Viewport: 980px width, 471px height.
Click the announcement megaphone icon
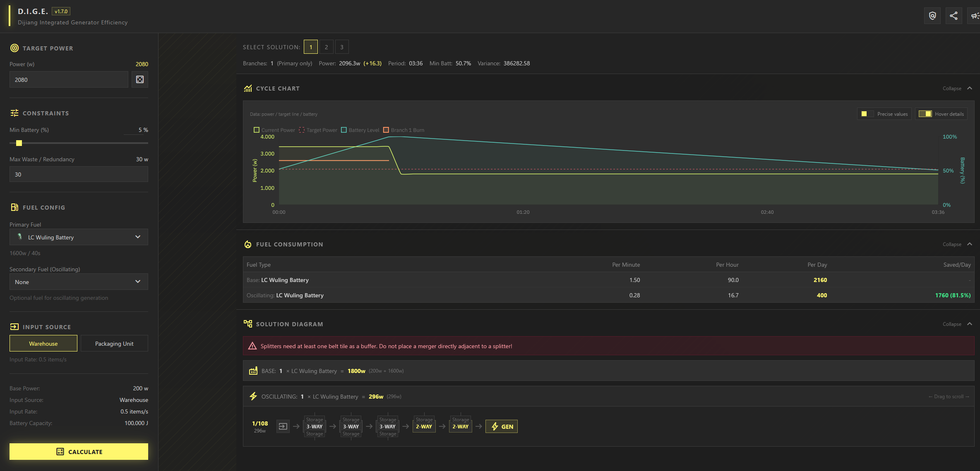tap(975, 16)
